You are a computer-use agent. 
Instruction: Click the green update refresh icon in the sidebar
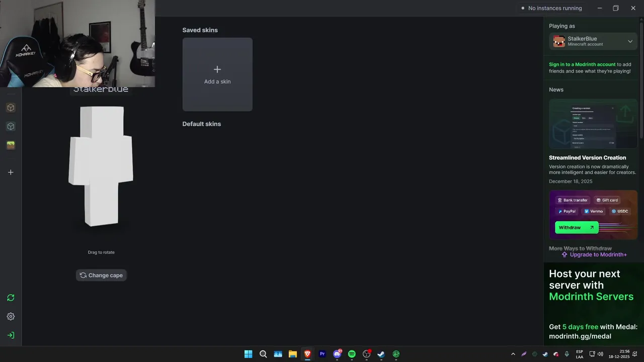tap(11, 298)
